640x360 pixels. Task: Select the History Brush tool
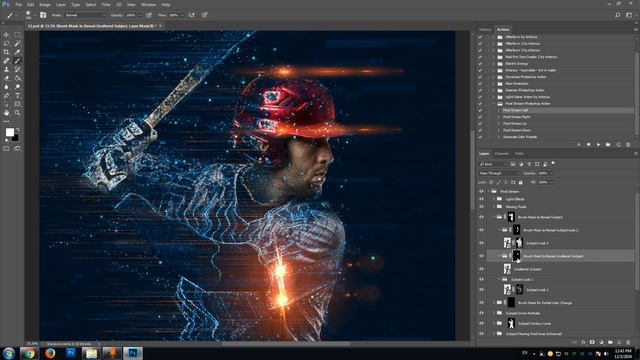pyautogui.click(x=17, y=69)
